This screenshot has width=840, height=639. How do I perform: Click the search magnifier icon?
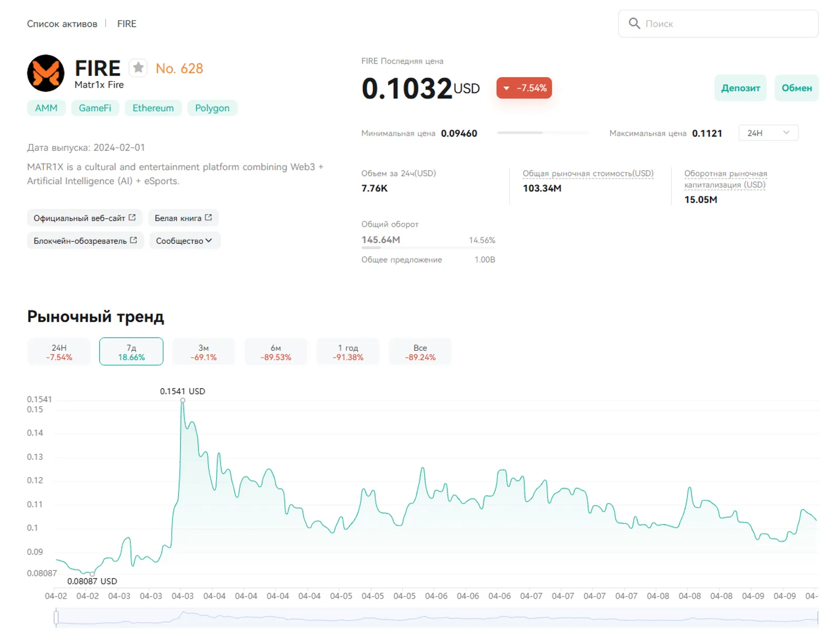(x=634, y=24)
